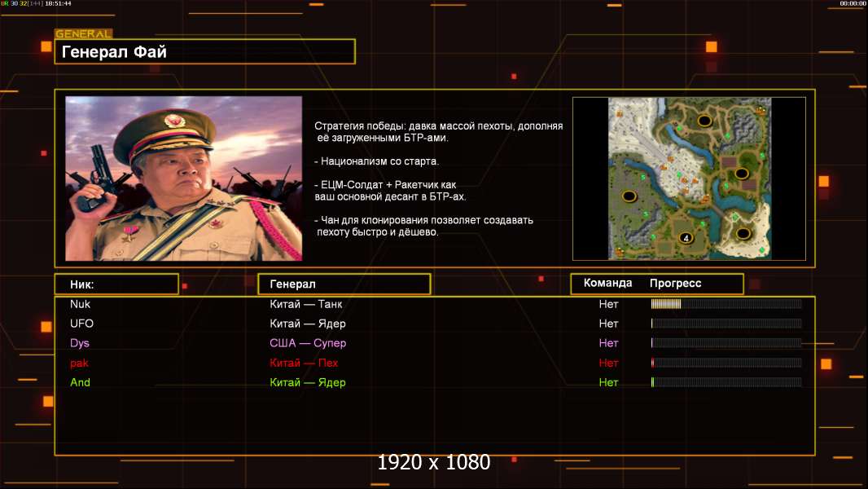
Task: Click the red star emblem on general's cap
Action: click(x=175, y=121)
